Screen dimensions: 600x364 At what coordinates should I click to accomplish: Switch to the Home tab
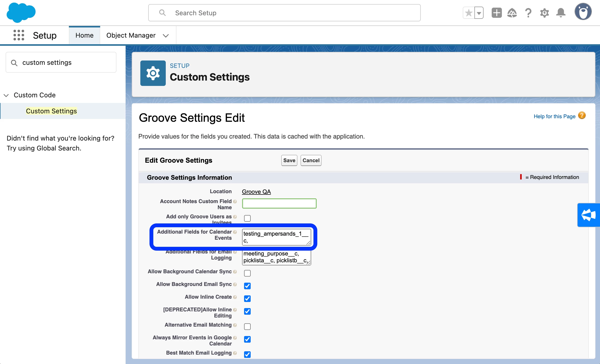tap(84, 35)
